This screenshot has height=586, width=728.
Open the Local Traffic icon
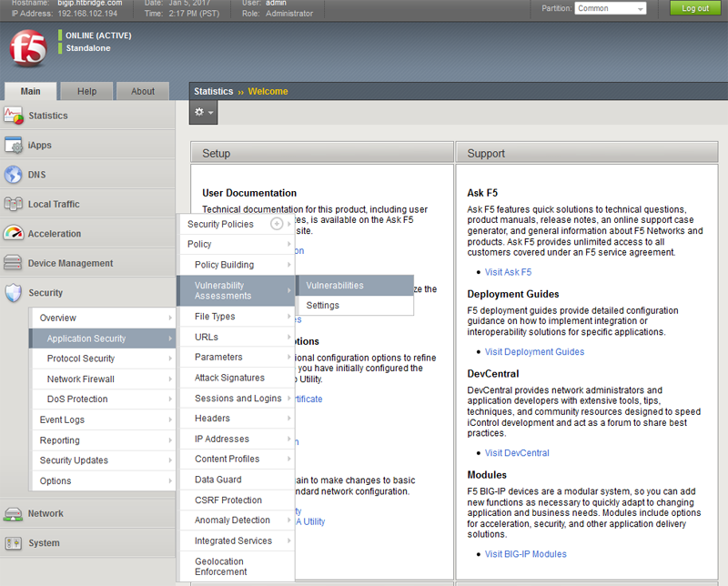click(x=14, y=205)
